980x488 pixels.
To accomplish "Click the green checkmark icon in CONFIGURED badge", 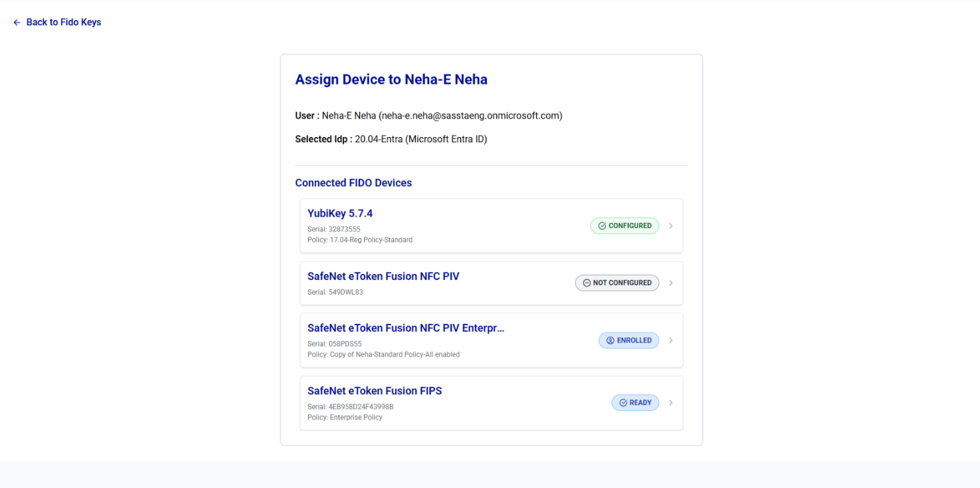I will pyautogui.click(x=602, y=226).
